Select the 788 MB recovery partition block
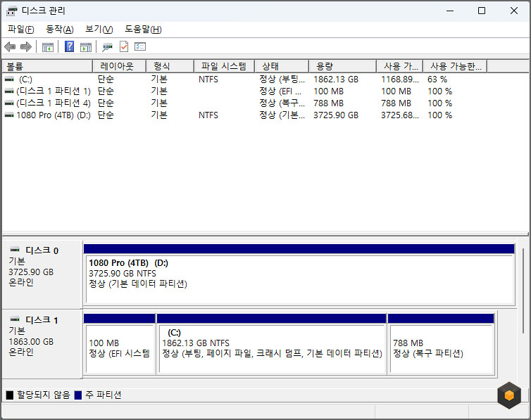The height and width of the screenshot is (420, 531). point(442,344)
